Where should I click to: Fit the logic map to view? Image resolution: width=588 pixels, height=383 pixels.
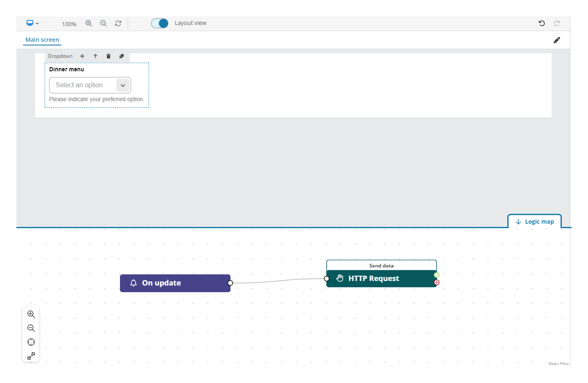31,342
